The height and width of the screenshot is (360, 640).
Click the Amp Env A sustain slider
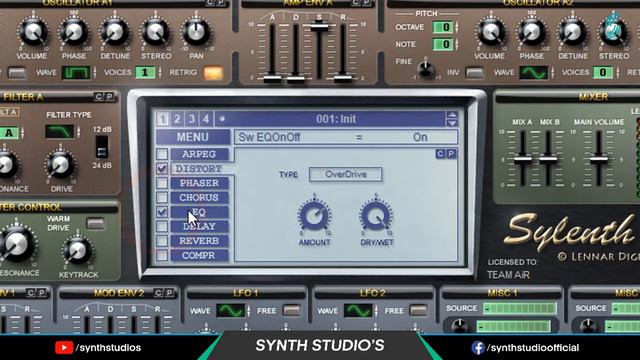[319, 27]
